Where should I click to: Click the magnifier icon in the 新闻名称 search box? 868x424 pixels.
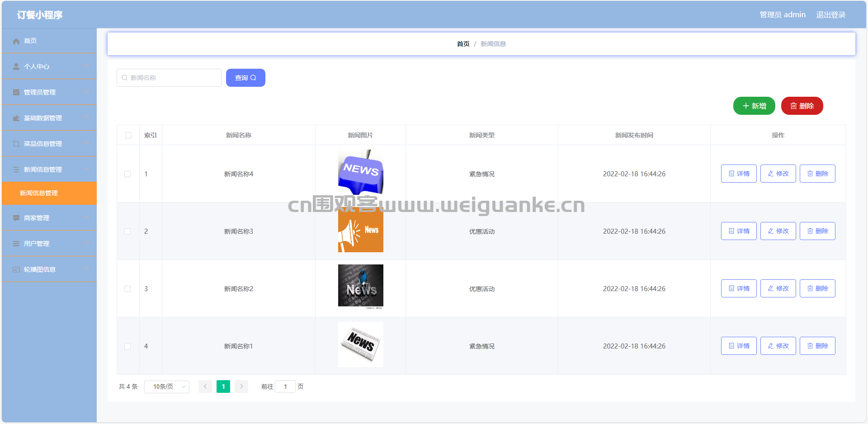125,78
